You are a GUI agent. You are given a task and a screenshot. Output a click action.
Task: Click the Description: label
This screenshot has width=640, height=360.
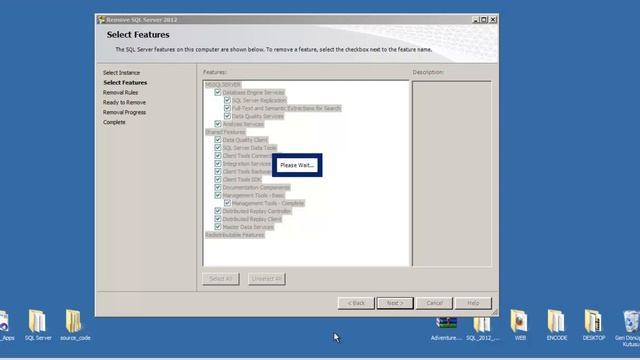[x=428, y=72]
